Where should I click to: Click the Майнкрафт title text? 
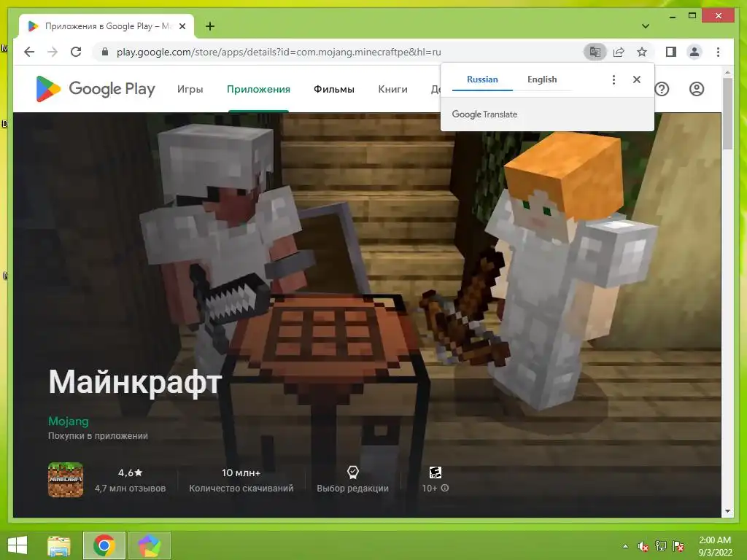pos(135,382)
